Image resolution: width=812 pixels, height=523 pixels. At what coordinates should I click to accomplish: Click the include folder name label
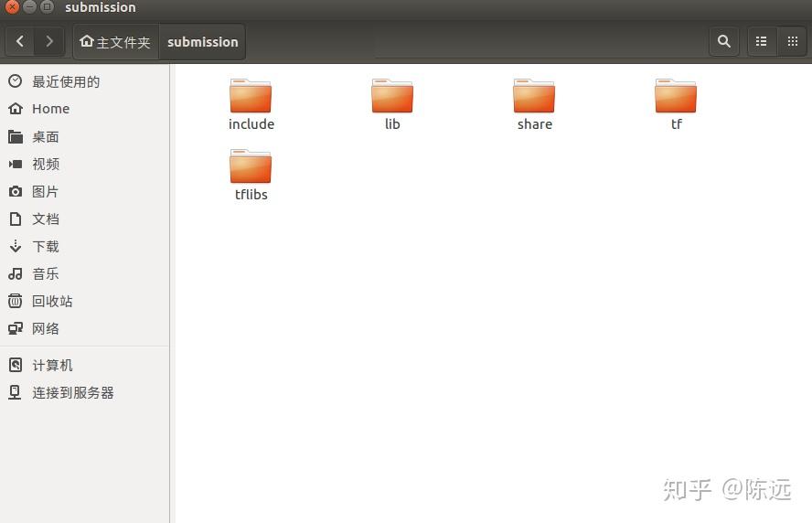tap(251, 124)
